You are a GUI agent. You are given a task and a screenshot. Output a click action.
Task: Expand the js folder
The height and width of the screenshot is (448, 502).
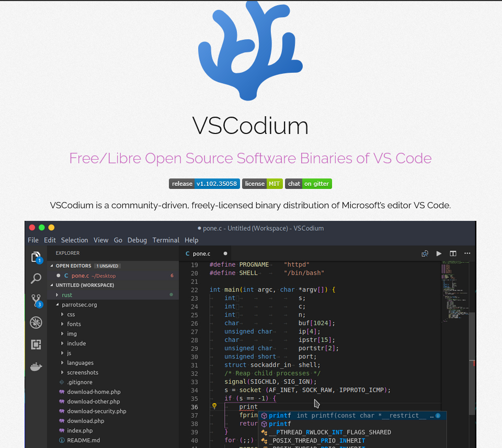[62, 353]
